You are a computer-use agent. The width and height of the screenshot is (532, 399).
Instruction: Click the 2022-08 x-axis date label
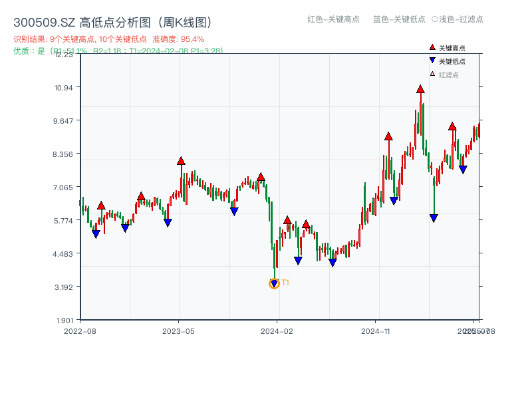80,331
